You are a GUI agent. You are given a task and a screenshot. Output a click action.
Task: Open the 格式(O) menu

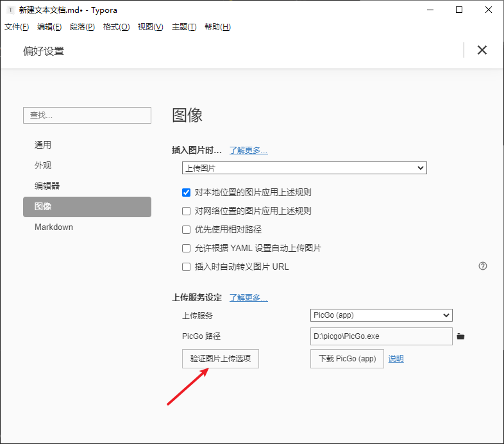click(116, 27)
